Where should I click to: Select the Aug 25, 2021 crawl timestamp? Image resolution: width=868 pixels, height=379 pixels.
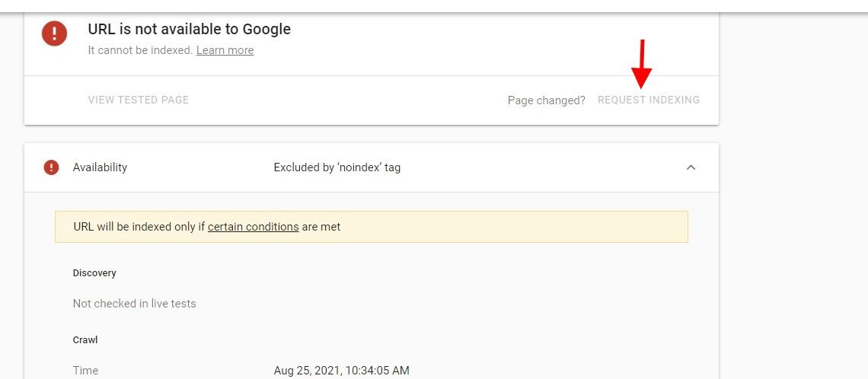click(342, 370)
